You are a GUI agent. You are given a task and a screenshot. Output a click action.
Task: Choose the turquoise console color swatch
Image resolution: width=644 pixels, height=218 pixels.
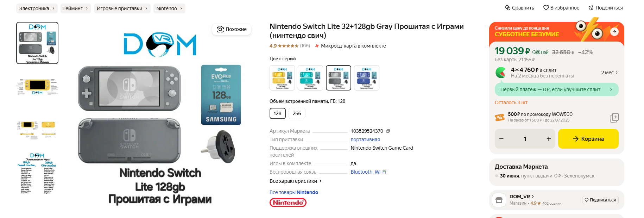[x=310, y=78]
